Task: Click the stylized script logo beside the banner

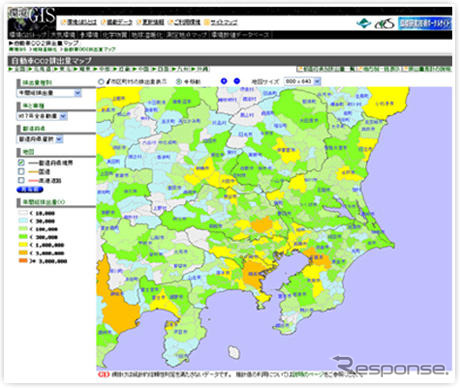Action: (x=384, y=24)
